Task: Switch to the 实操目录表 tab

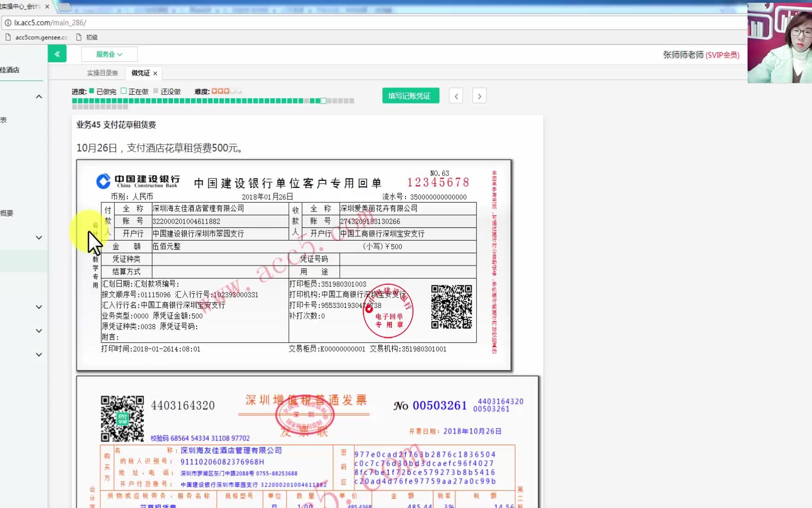Action: point(103,73)
